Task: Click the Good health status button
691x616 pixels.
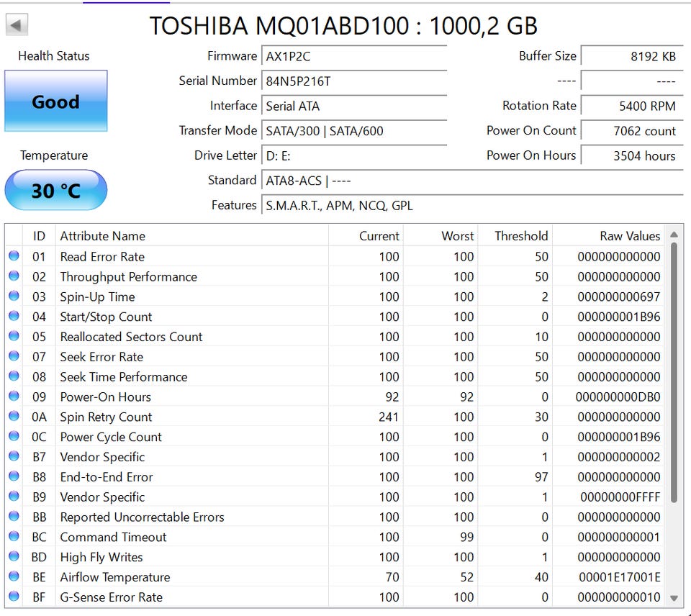Action: point(55,101)
